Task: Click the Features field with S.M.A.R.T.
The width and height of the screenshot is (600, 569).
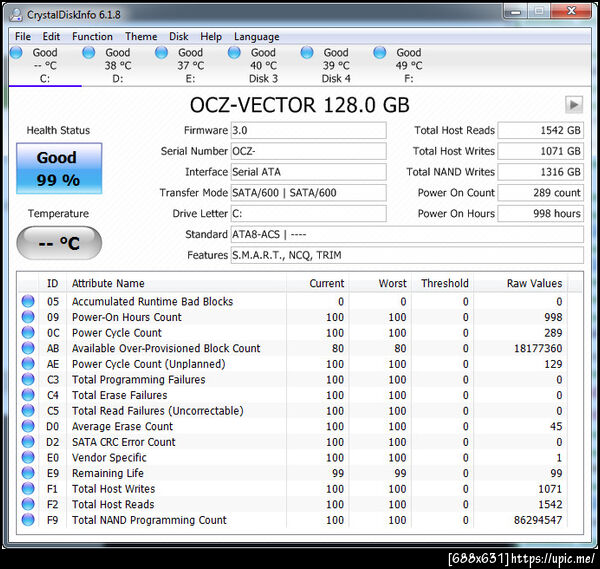Action: [x=407, y=255]
